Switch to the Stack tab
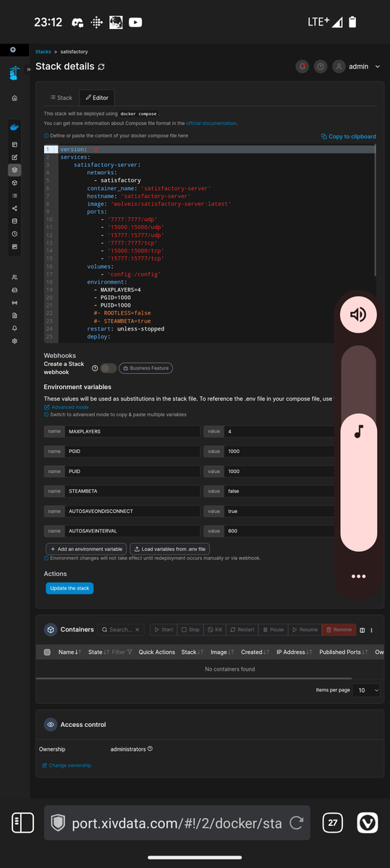 (x=61, y=98)
